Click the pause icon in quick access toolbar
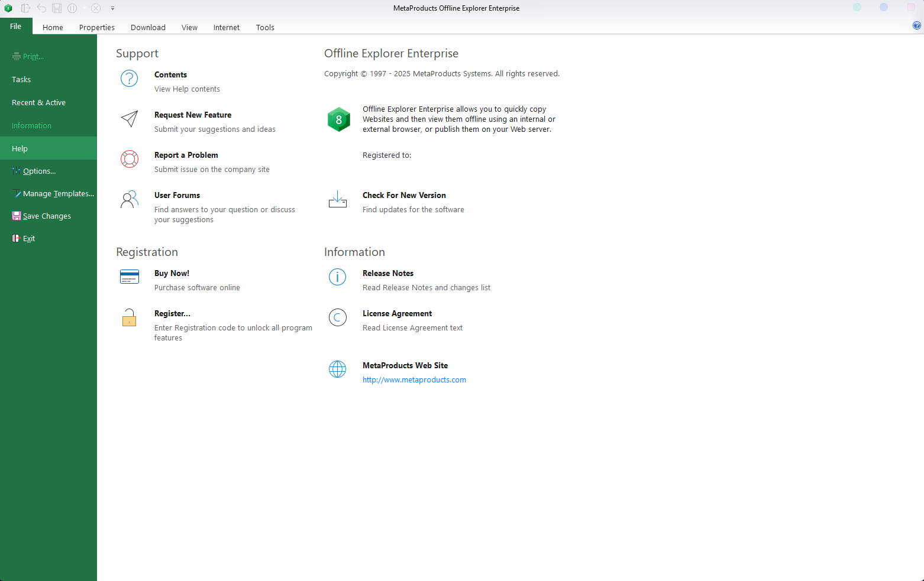This screenshot has height=581, width=924. click(72, 8)
